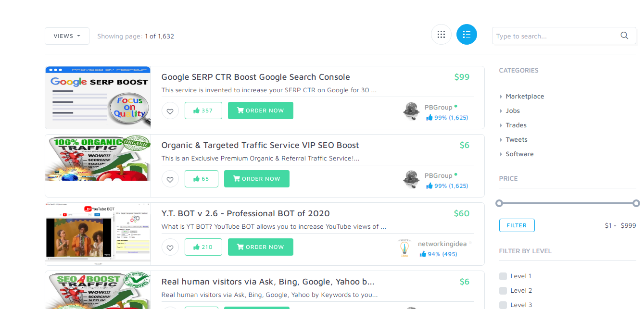644x309 pixels.
Task: Favorite the Organic & Targeted Traffic service
Action: (x=170, y=179)
